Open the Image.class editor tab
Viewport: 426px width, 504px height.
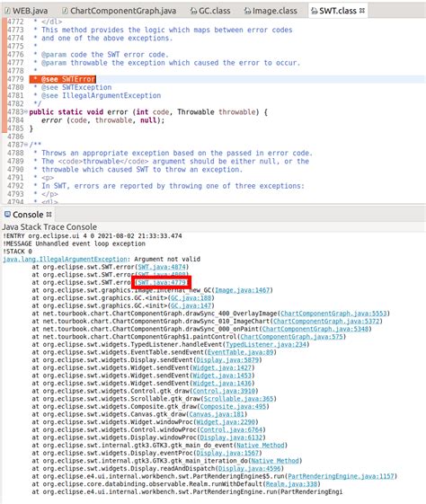click(x=271, y=11)
